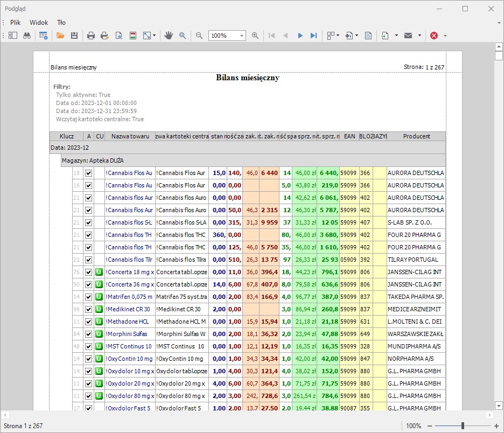
Task: Click the binoculars search icon
Action: coord(26,36)
